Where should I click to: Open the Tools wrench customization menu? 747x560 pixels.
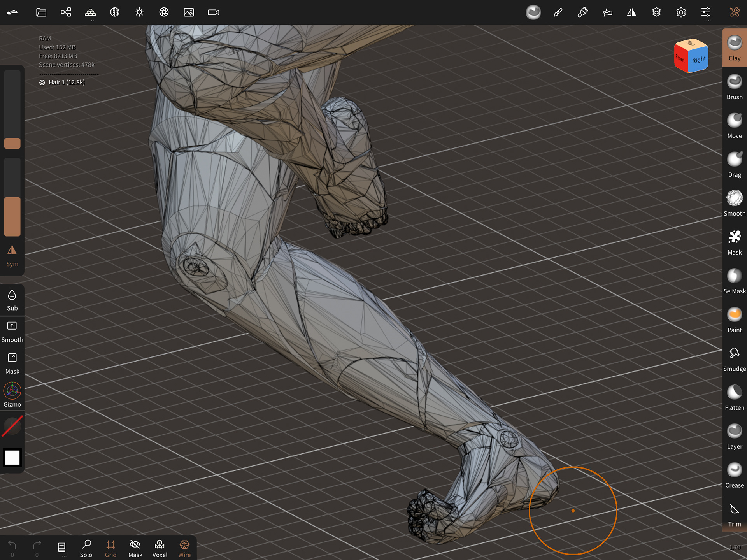coord(735,12)
